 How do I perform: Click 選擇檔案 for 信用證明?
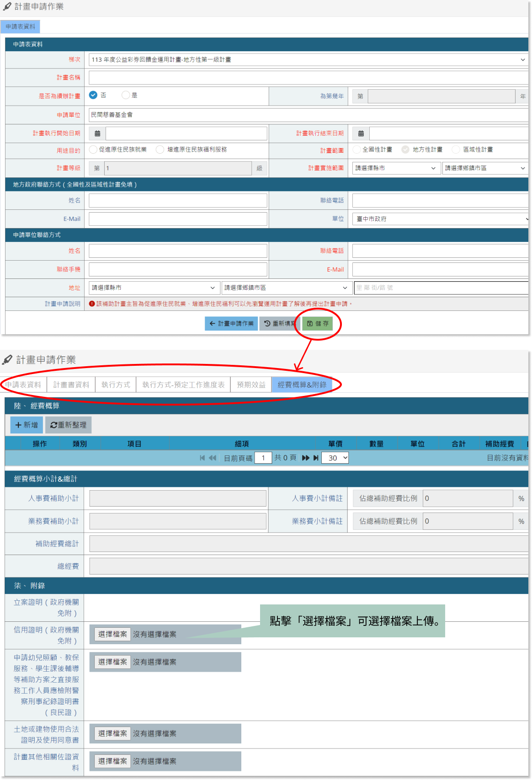pos(112,634)
